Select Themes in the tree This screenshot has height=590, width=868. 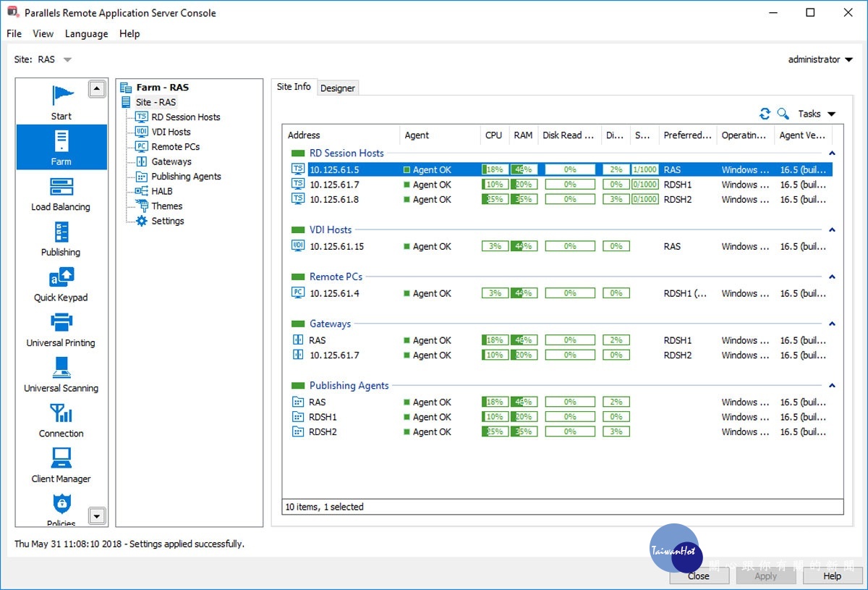click(167, 206)
